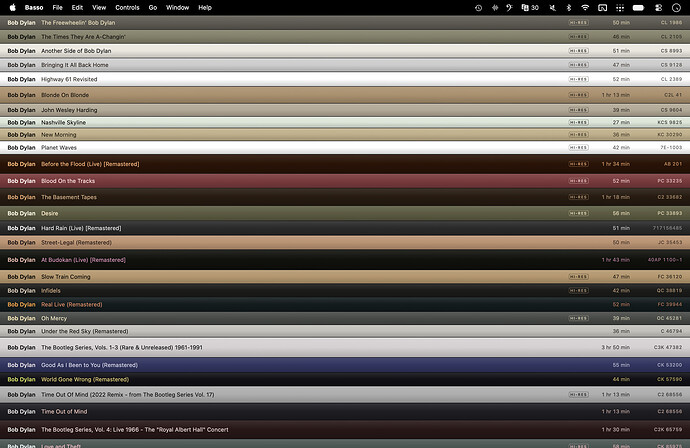Click the 1 hr 34 min duration of Before the Flood
690x448 pixels.
616,164
